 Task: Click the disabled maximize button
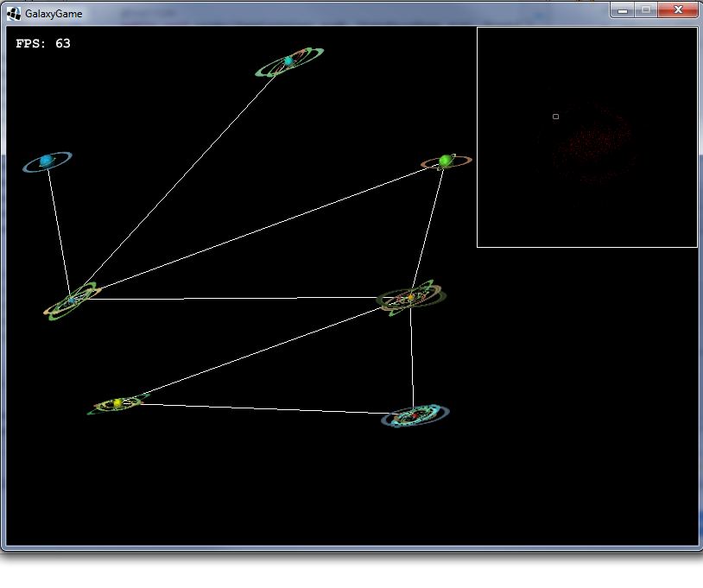[646, 9]
